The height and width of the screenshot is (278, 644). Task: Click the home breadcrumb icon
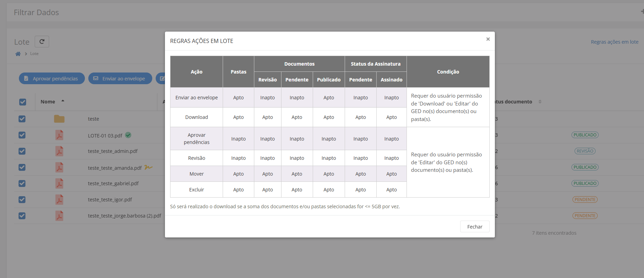18,54
